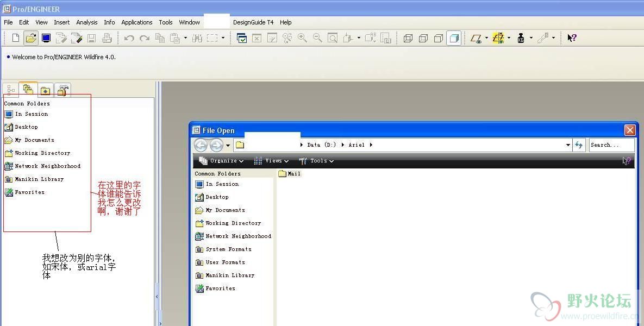The height and width of the screenshot is (326, 644).
Task: Select Favorites in File Open dialog
Action: point(216,289)
